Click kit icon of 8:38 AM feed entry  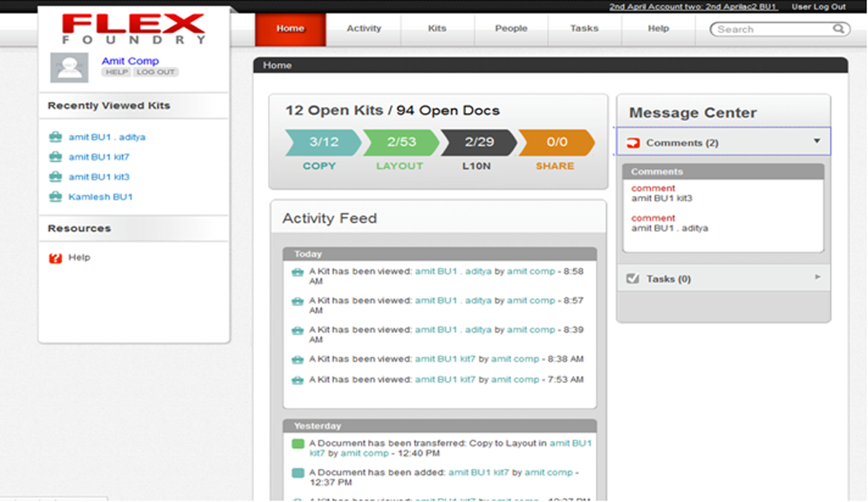[297, 360]
